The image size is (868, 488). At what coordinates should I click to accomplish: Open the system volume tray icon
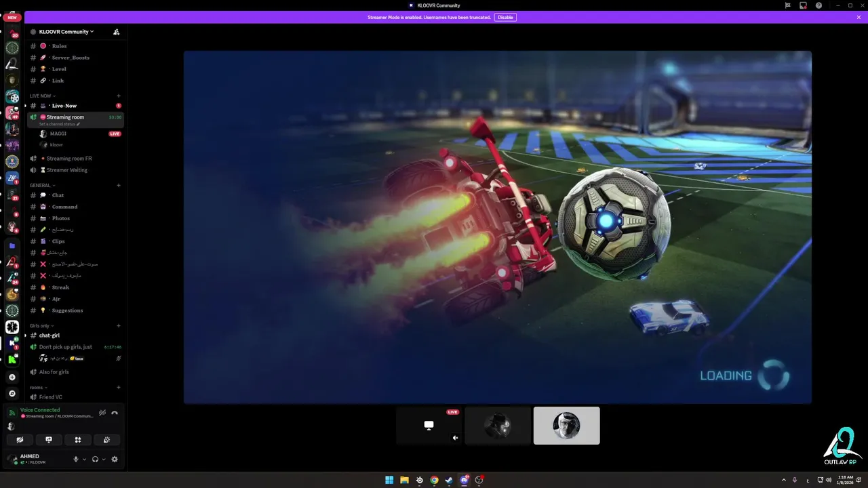829,480
